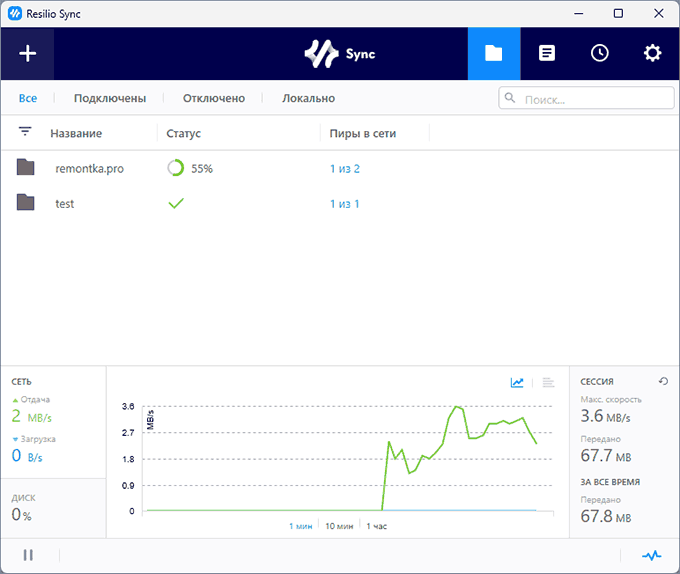This screenshot has width=680, height=574.
Task: Switch to list view of transfers
Action: [x=548, y=382]
